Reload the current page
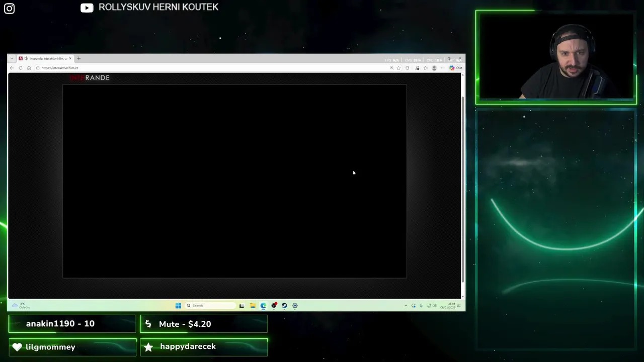 pyautogui.click(x=21, y=68)
